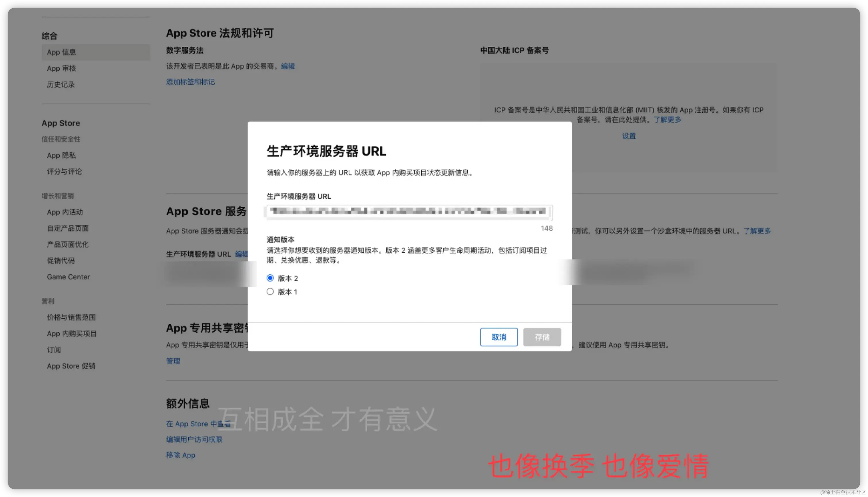Click the 取消 button in the dialog

click(498, 337)
